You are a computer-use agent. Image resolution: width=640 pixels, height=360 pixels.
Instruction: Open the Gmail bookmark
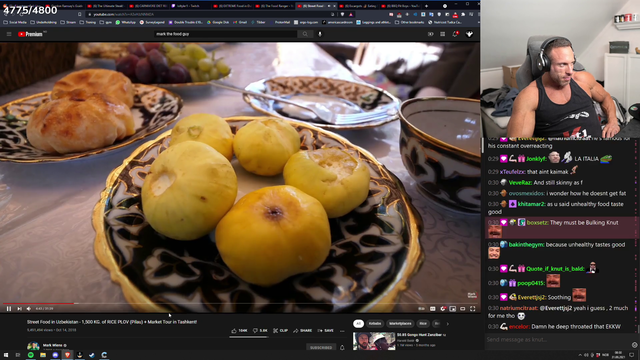[240, 22]
